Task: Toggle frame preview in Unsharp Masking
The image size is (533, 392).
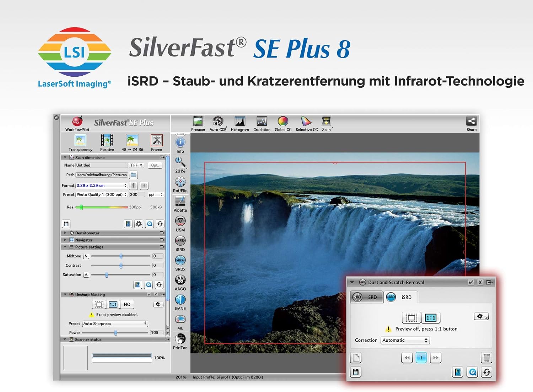Action: (x=99, y=304)
